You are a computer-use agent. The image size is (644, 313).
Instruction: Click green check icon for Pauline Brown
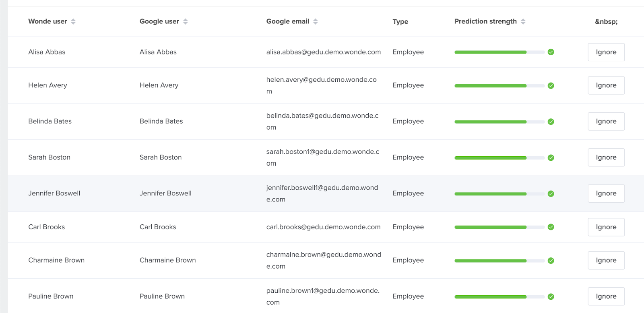[551, 296]
